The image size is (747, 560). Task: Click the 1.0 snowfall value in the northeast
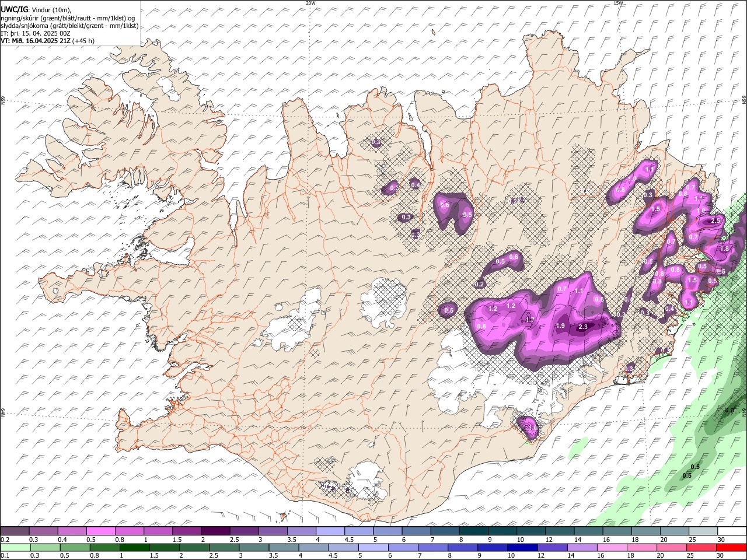click(632, 179)
